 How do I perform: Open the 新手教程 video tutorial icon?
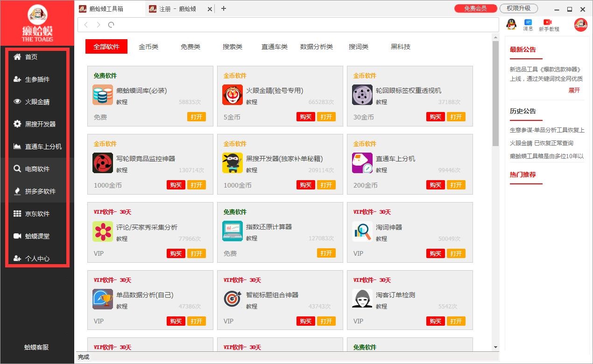549,25
